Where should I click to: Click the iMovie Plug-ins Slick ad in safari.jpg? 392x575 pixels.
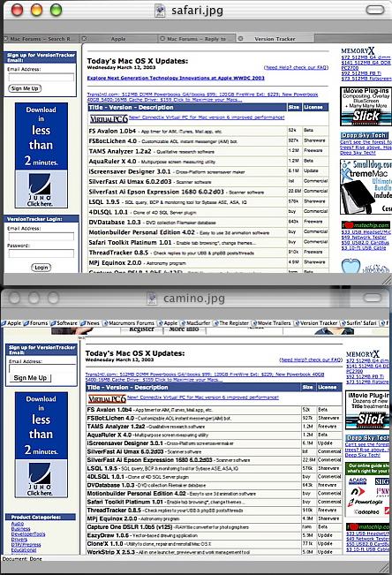[366, 107]
